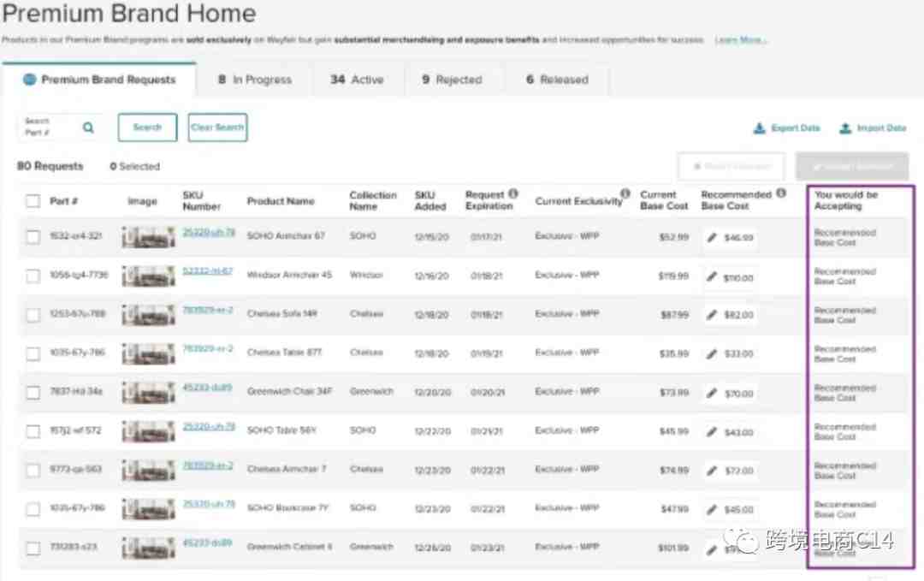The height and width of the screenshot is (581, 924).
Task: Click the 'Premium Brand Home' page title
Action: pos(129,13)
